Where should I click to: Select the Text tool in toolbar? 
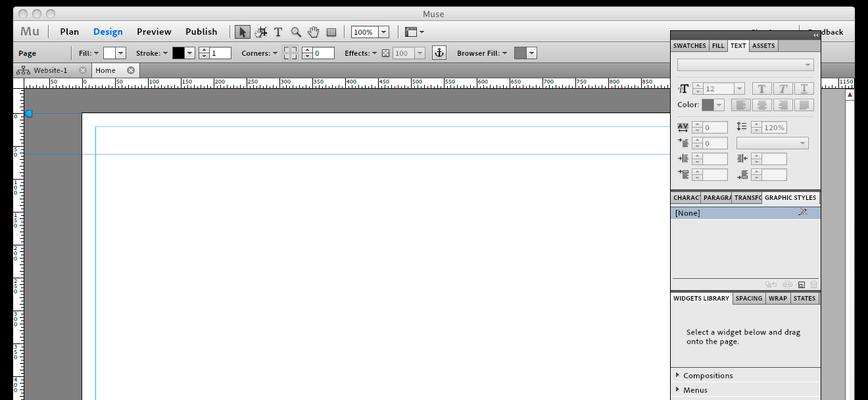[278, 32]
